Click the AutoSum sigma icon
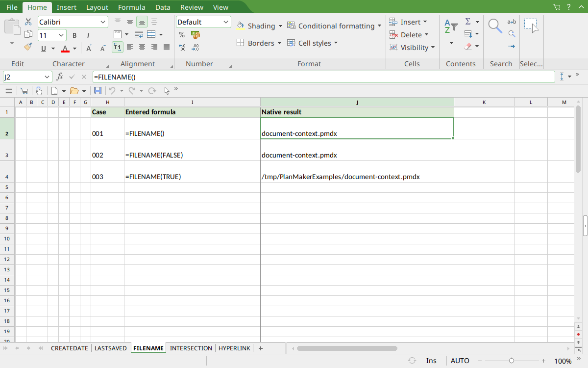This screenshot has width=588, height=368. 468,22
